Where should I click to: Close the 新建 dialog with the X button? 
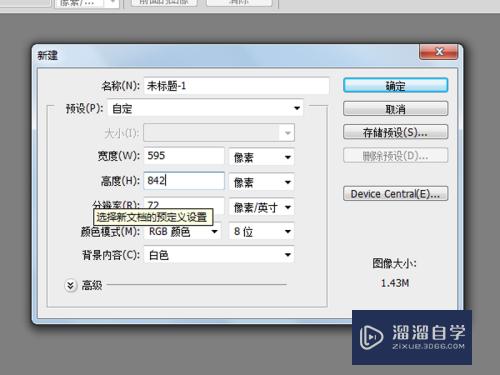(439, 52)
